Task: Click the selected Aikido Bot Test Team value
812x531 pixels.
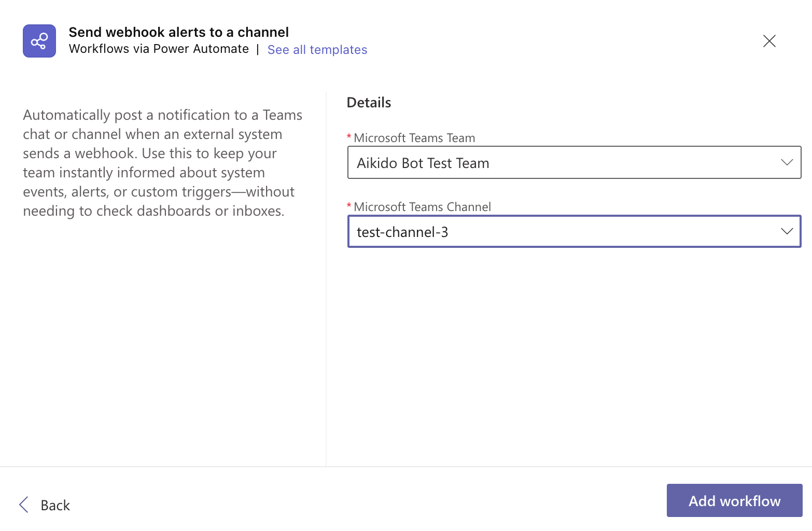Action: pyautogui.click(x=423, y=163)
